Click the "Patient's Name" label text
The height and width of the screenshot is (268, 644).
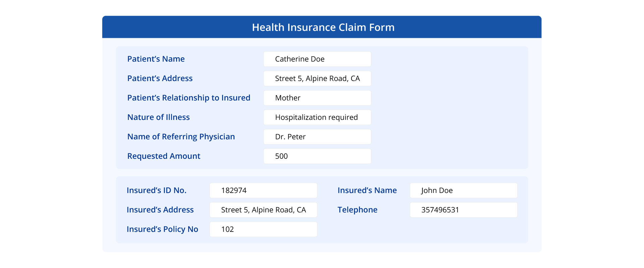click(156, 59)
